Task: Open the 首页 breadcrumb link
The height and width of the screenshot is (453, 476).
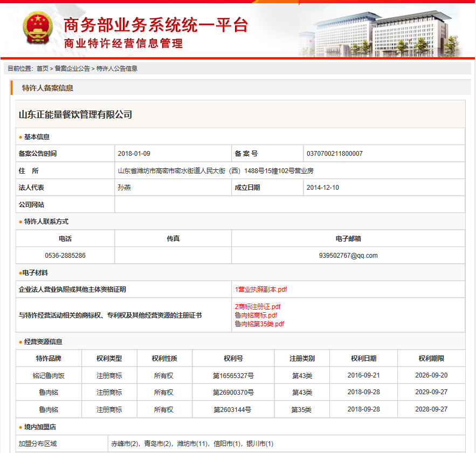Action: click(43, 68)
